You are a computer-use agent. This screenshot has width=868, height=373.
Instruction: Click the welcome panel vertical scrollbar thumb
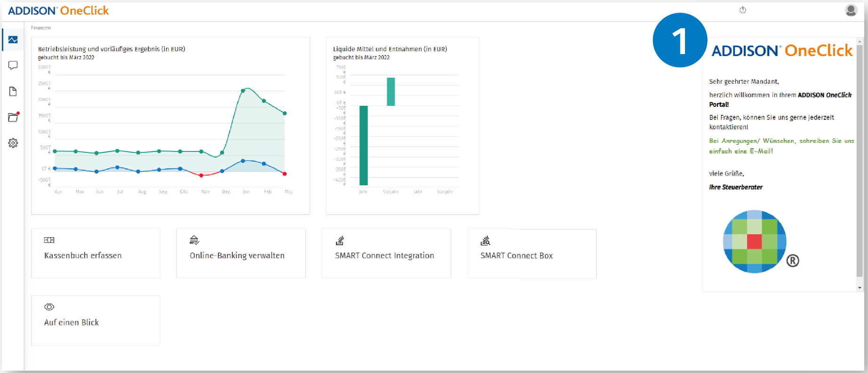tap(860, 160)
